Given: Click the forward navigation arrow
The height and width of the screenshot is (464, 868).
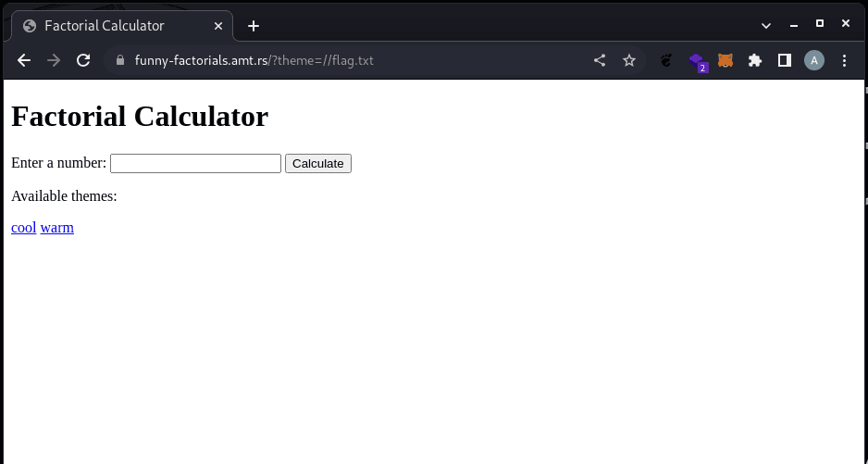Looking at the screenshot, I should (54, 60).
